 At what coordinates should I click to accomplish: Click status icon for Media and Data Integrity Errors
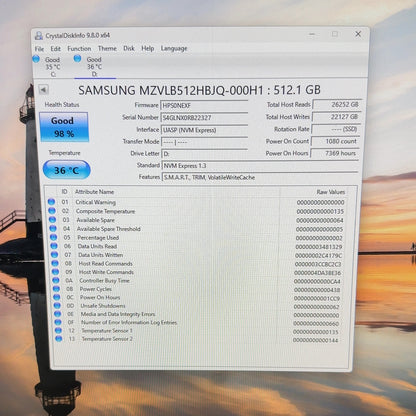58,314
